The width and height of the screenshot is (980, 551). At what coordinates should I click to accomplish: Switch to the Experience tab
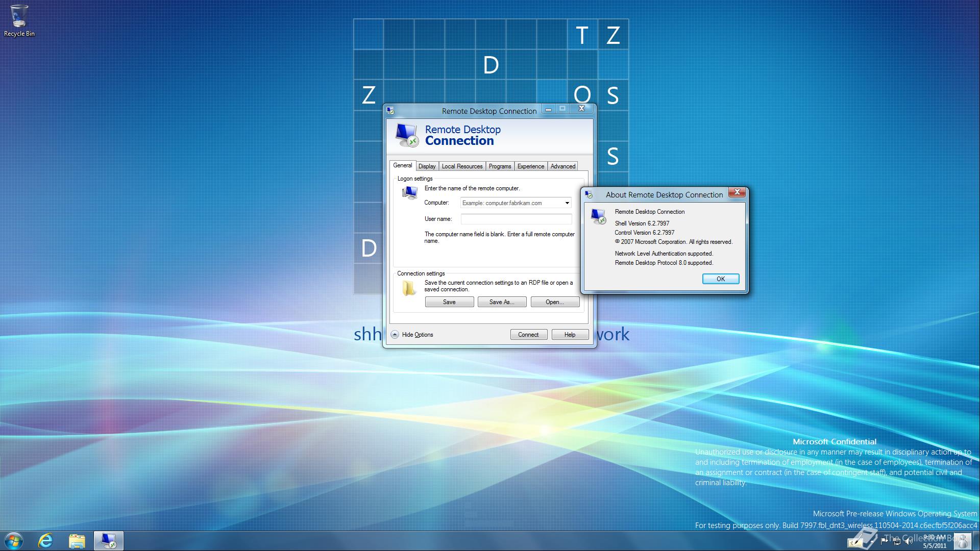(x=531, y=166)
